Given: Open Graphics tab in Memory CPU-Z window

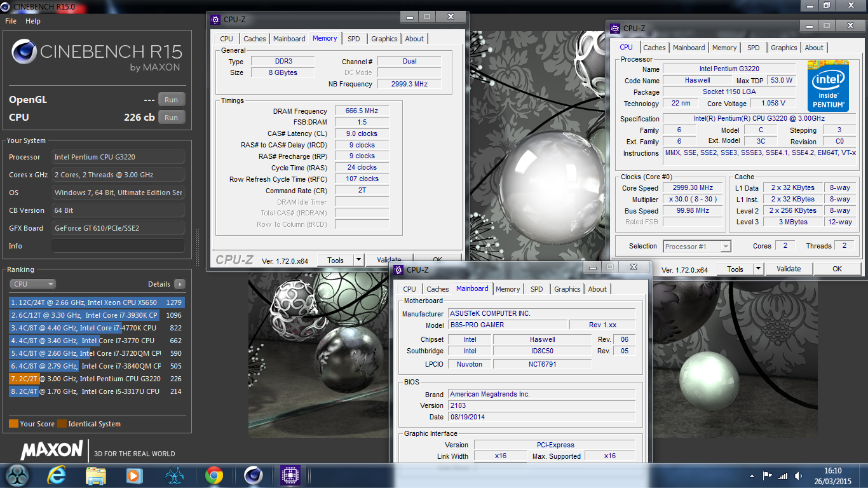Looking at the screenshot, I should pos(384,39).
